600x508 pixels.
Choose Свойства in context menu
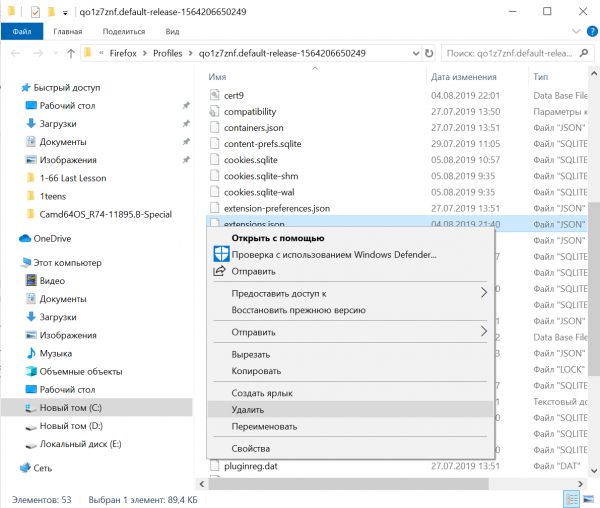pos(251,448)
